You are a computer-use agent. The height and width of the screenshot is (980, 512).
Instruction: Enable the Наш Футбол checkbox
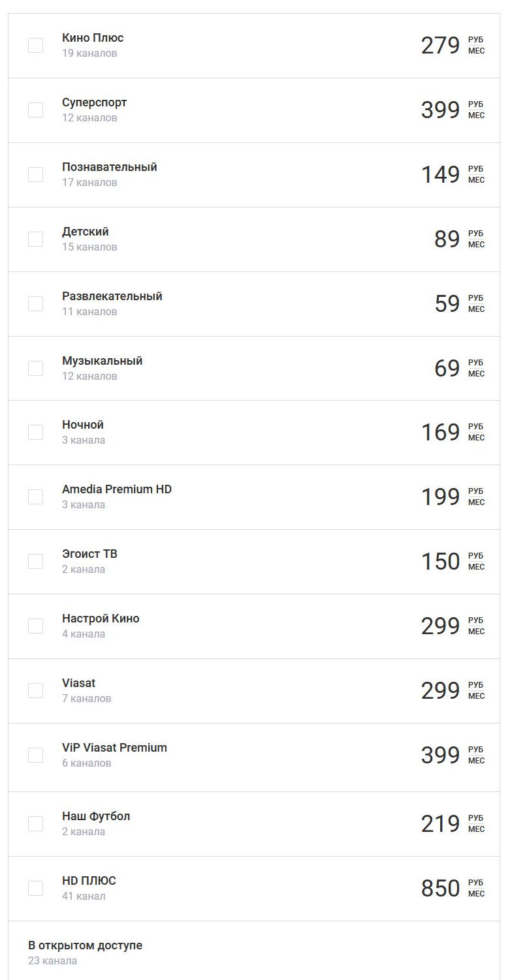pos(35,823)
